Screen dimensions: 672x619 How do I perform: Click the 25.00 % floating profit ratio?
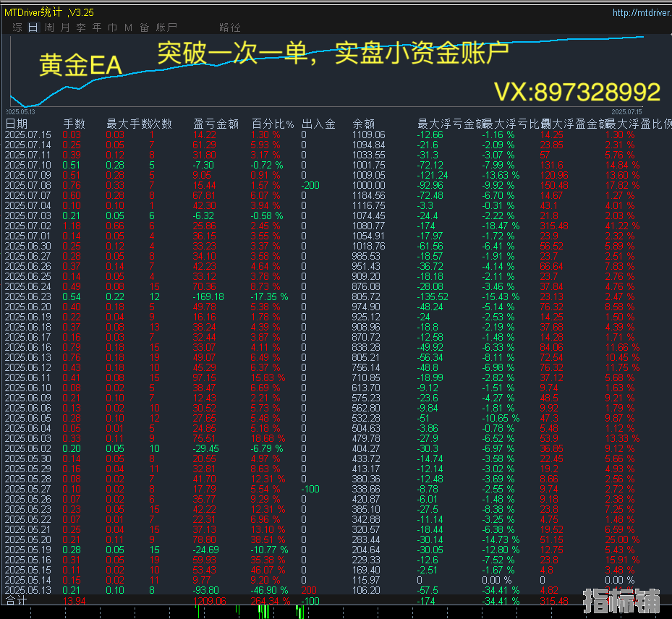pos(622,539)
